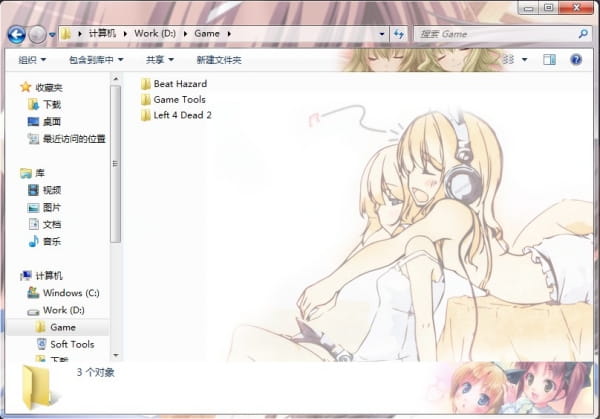Change view using the view icon

tap(508, 60)
